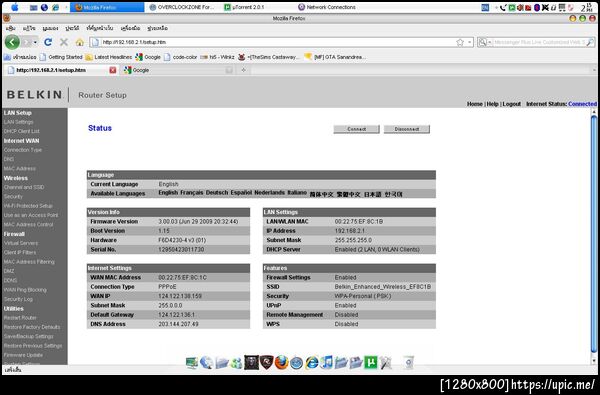
Task: Open Restart Router under Utilities
Action: [20, 318]
